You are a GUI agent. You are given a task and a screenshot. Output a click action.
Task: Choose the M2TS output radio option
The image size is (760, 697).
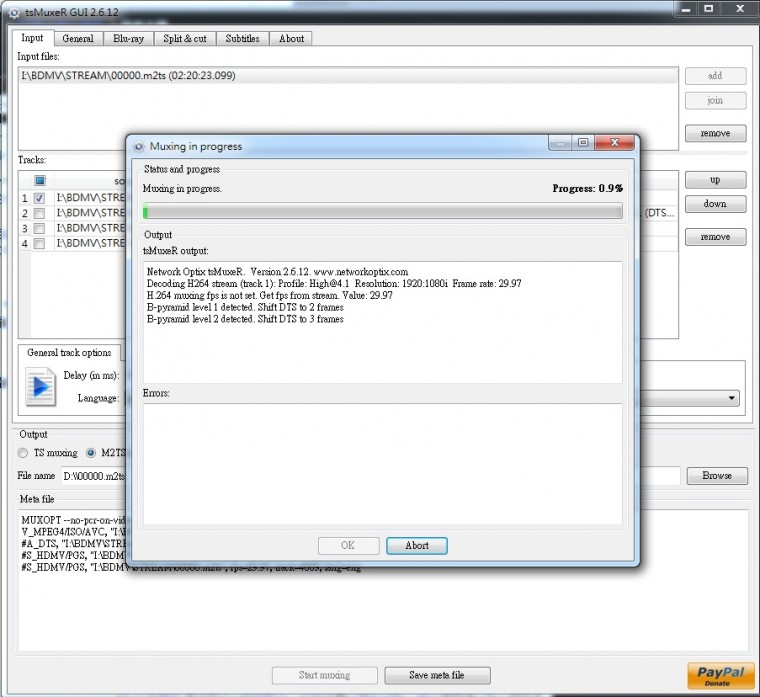pos(92,453)
